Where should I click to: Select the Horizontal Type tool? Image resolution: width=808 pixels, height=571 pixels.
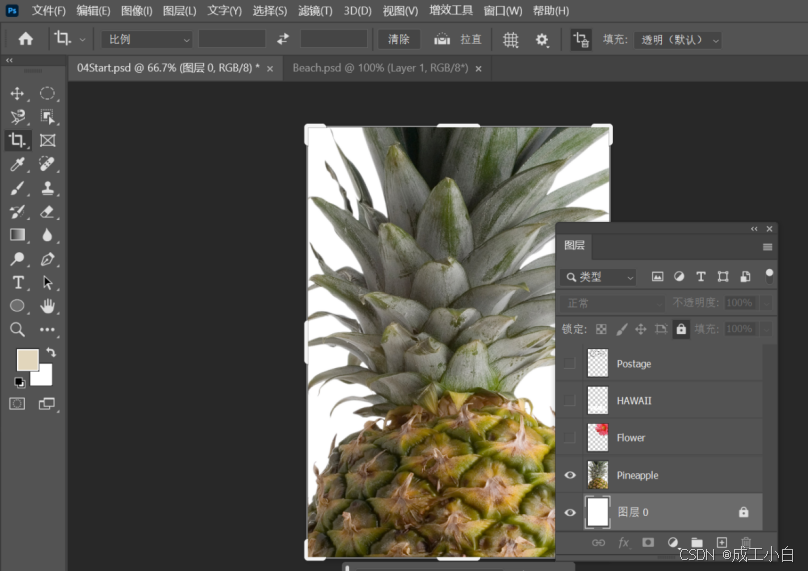coord(18,282)
